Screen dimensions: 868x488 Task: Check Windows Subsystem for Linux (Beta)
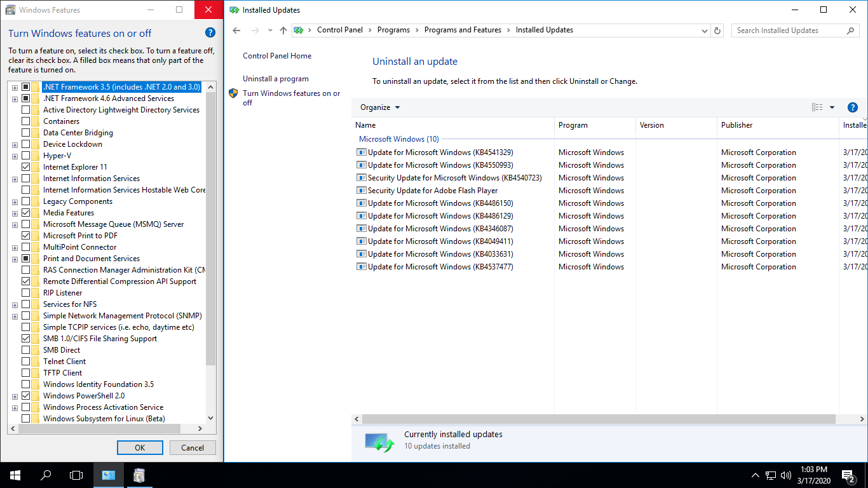tap(25, 419)
